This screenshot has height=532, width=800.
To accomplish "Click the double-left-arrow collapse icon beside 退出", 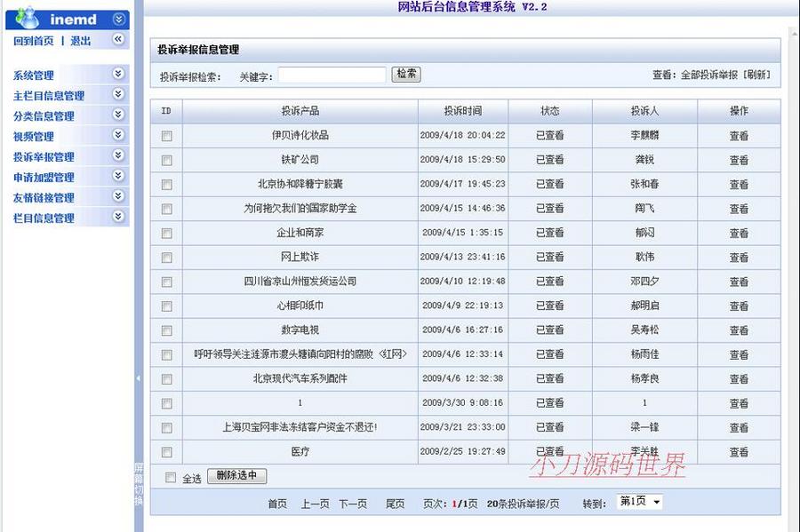I will [x=117, y=39].
